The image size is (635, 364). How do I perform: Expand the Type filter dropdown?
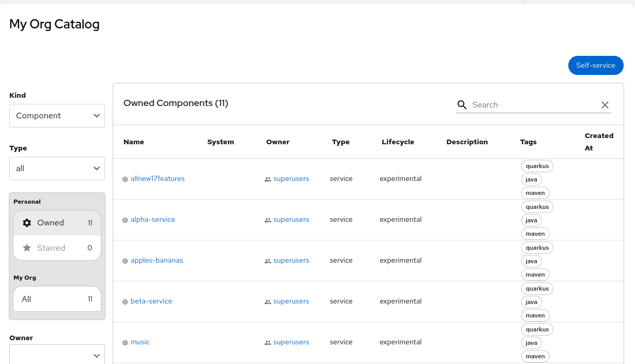pos(57,169)
